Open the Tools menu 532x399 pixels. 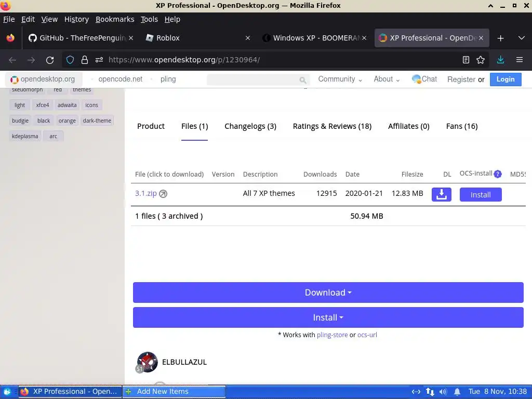(x=149, y=19)
